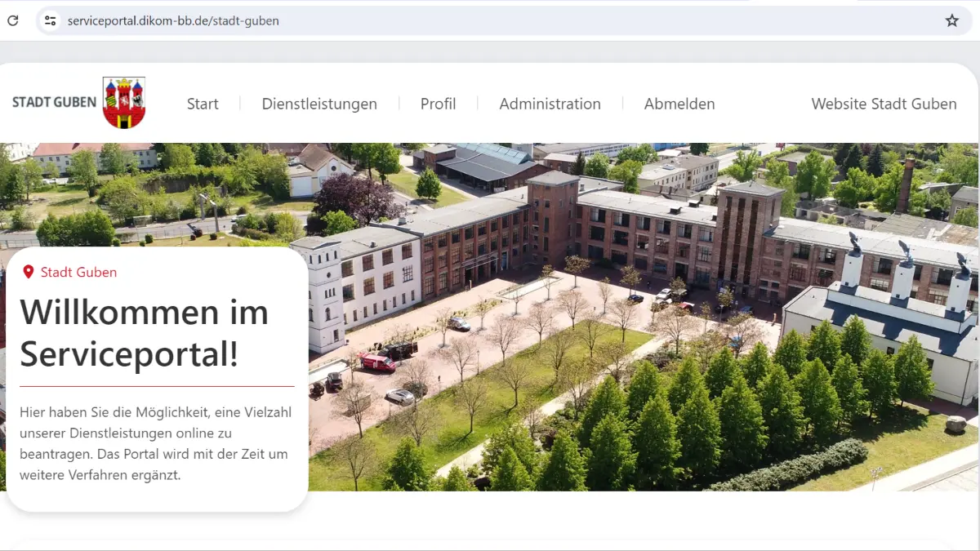The height and width of the screenshot is (551, 980).
Task: Select the Stadt Guben logo text
Action: (52, 103)
